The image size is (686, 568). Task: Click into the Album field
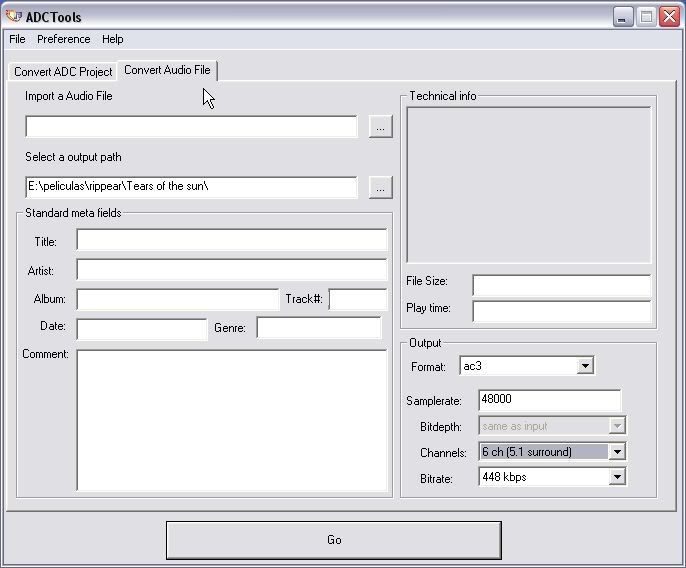click(177, 299)
